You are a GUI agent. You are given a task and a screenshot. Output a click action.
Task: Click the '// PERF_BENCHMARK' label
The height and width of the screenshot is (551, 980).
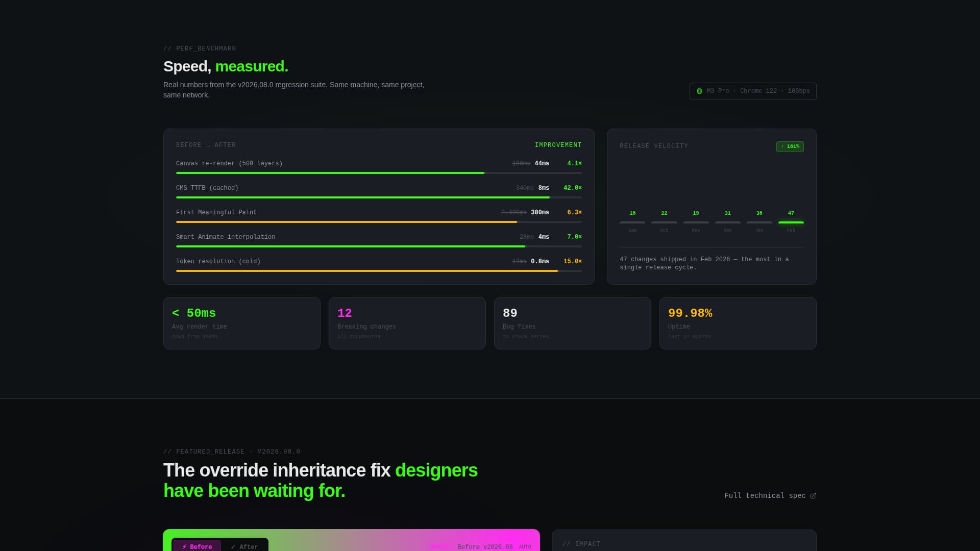pyautogui.click(x=200, y=49)
